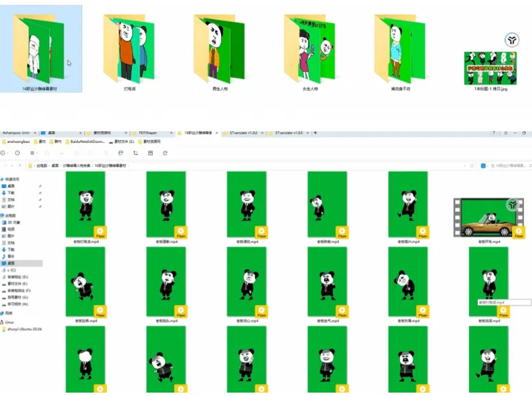This screenshot has height=396, width=532.
Task: Select 老板打电话.mp4 video thumbnail
Action: 86,204
